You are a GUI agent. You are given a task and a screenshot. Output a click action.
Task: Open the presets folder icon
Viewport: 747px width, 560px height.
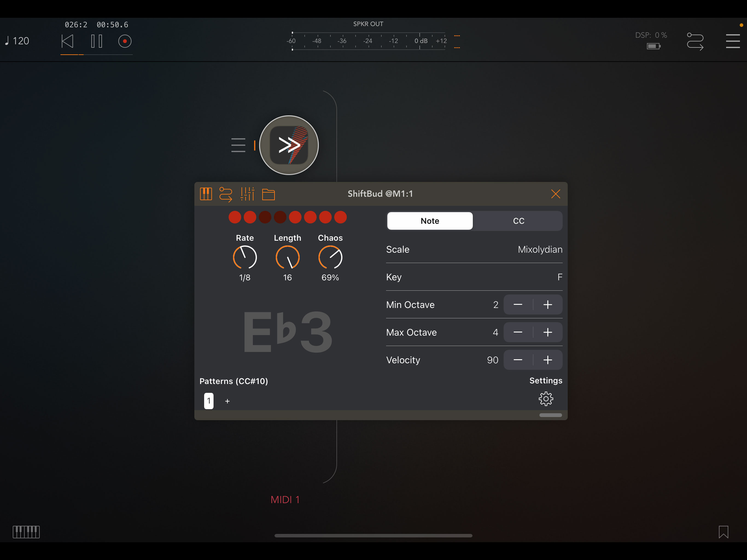tap(269, 194)
